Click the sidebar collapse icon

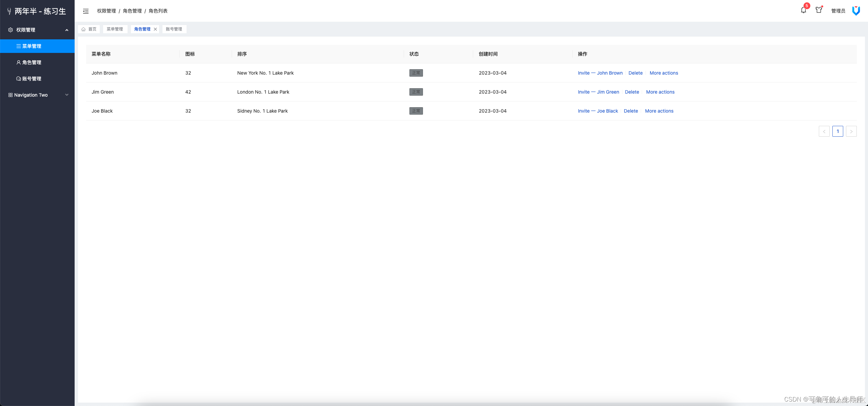coord(86,11)
